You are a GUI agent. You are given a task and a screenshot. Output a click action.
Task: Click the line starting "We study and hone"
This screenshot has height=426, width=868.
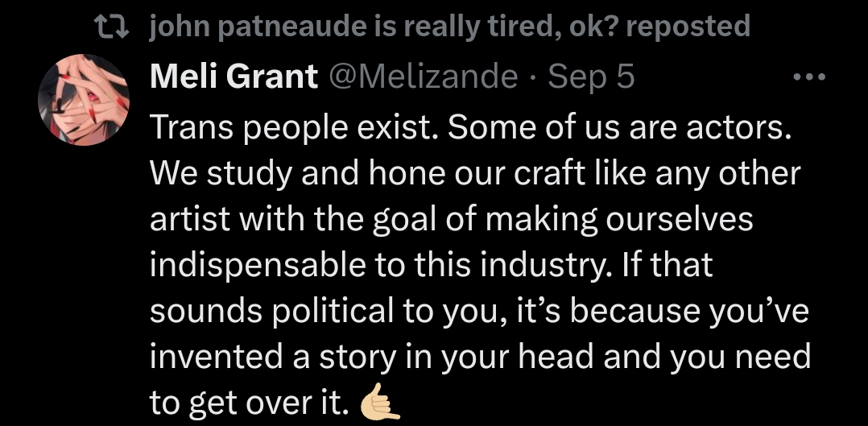pyautogui.click(x=475, y=175)
